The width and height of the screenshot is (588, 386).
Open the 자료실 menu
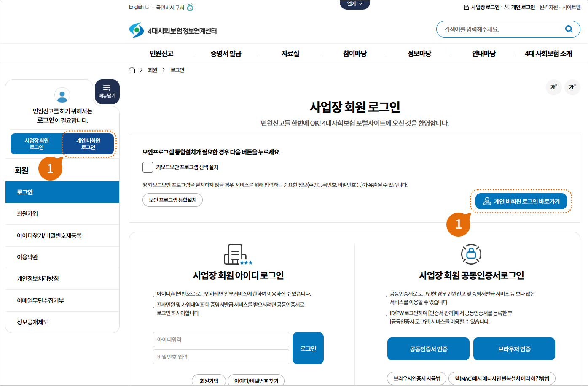tap(290, 54)
